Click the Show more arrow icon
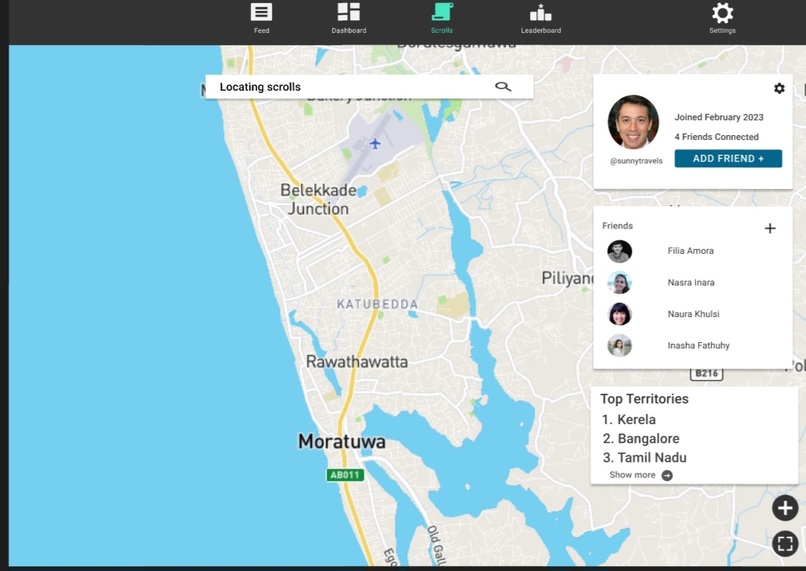This screenshot has height=571, width=806. (667, 475)
